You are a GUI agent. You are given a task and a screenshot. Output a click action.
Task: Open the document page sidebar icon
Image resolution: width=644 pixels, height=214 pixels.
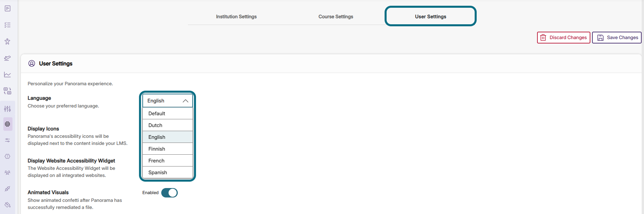pos(7,8)
